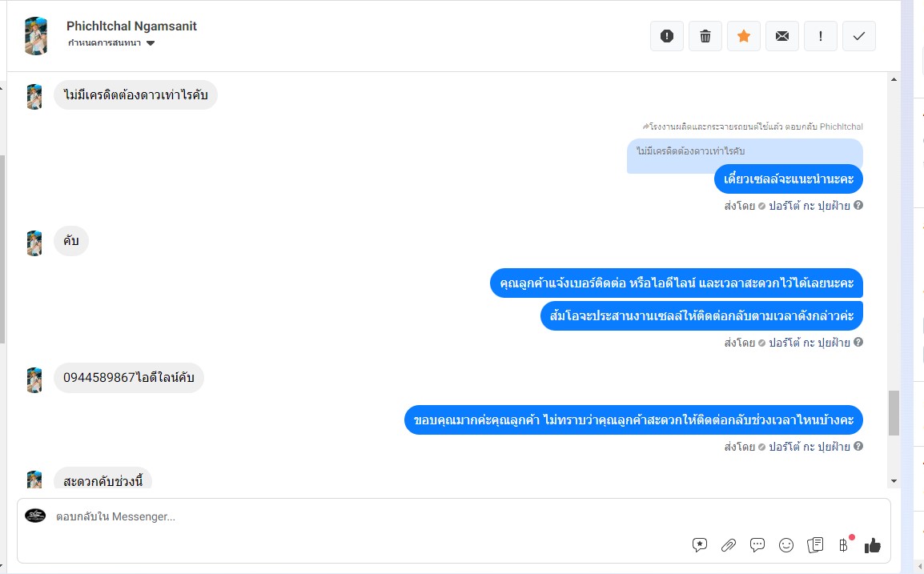Mark conversation done with the checkmark button

coord(858,36)
